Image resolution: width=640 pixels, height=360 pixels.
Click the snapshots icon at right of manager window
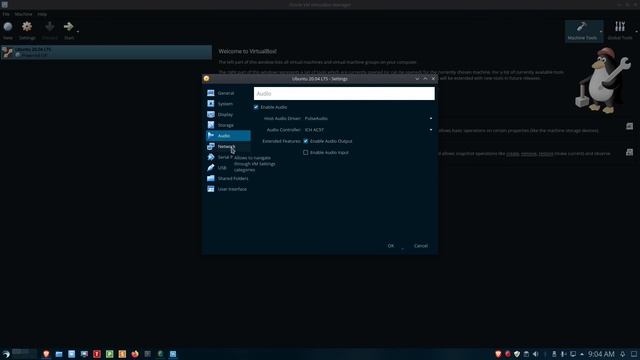pos(629,152)
